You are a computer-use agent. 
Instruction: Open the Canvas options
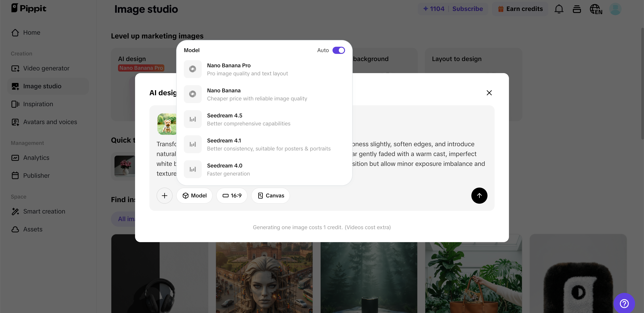[270, 195]
